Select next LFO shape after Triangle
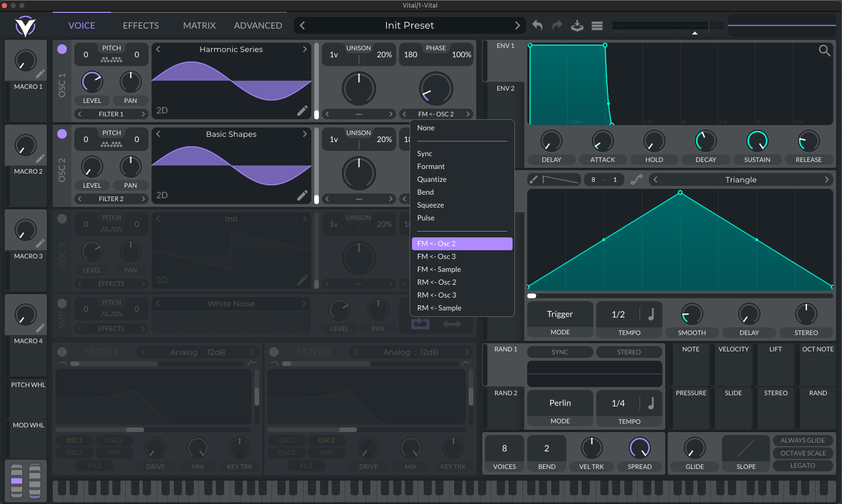Screen dimensions: 842x504 [x=826, y=179]
